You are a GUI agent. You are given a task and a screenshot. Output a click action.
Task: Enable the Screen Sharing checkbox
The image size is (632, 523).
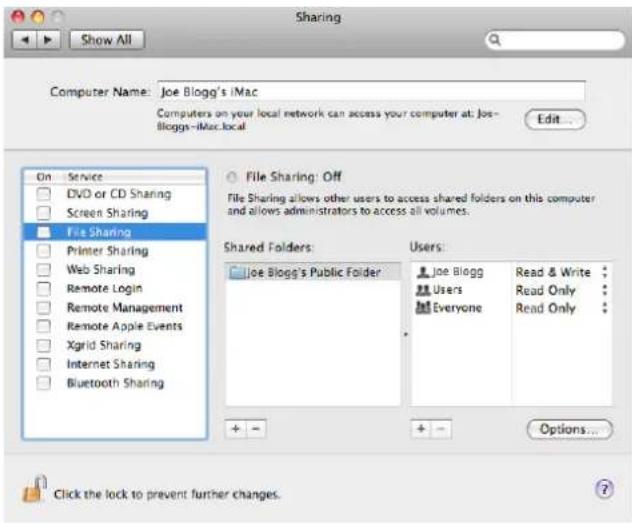click(x=43, y=213)
